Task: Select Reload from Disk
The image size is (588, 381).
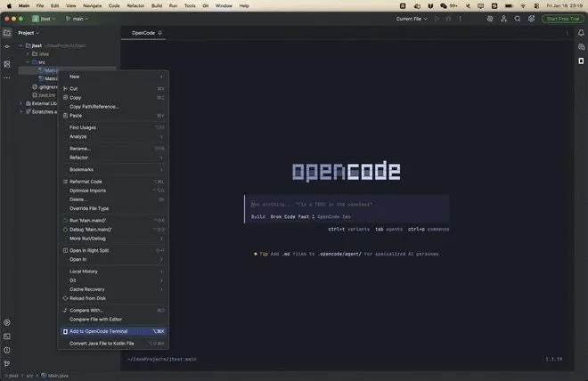Action: [113, 298]
